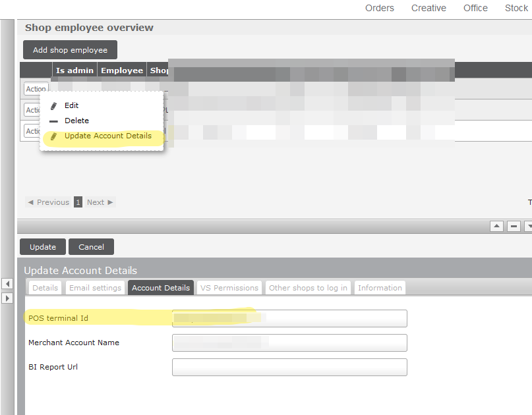This screenshot has width=532, height=415.
Task: Go to the Next page in pagination
Action: pyautogui.click(x=100, y=202)
